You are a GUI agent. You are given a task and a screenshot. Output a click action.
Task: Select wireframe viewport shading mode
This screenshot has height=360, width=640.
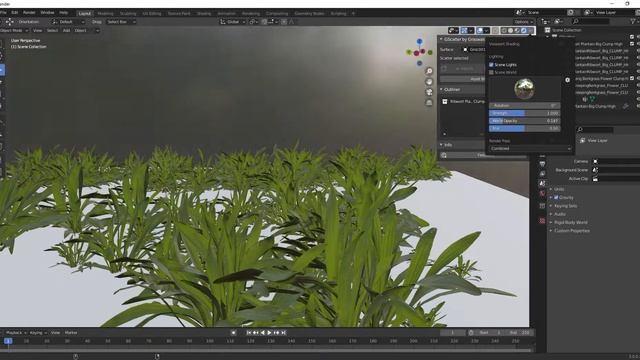(504, 30)
